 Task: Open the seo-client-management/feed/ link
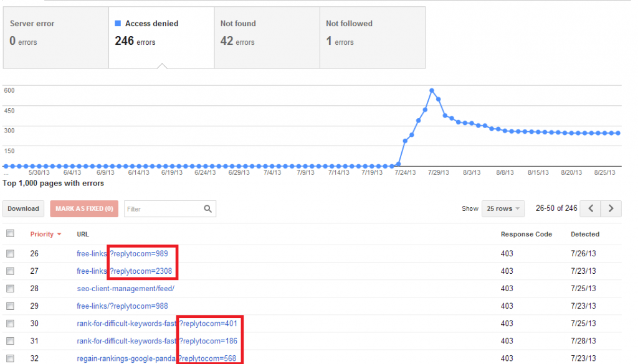pyautogui.click(x=125, y=289)
